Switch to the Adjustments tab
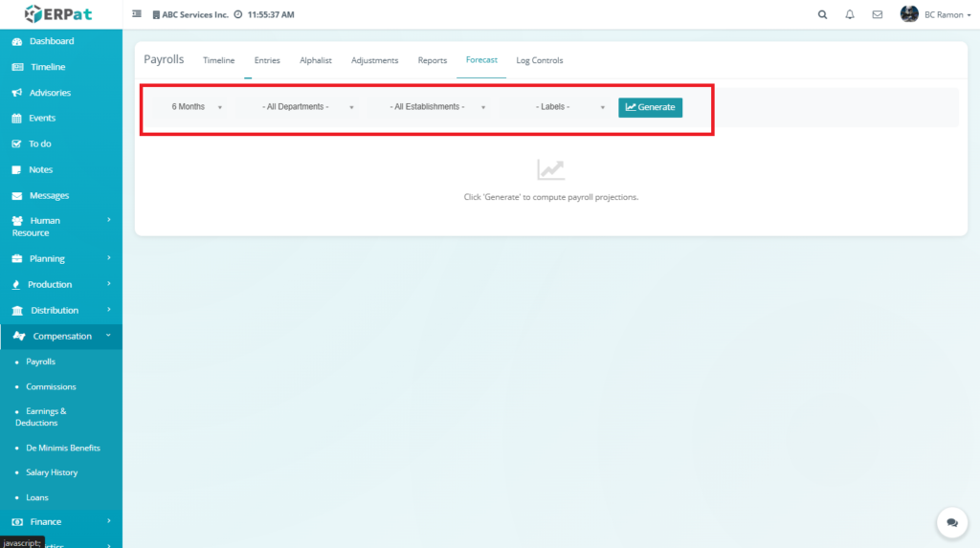Screen dimensions: 980x548 tap(374, 60)
